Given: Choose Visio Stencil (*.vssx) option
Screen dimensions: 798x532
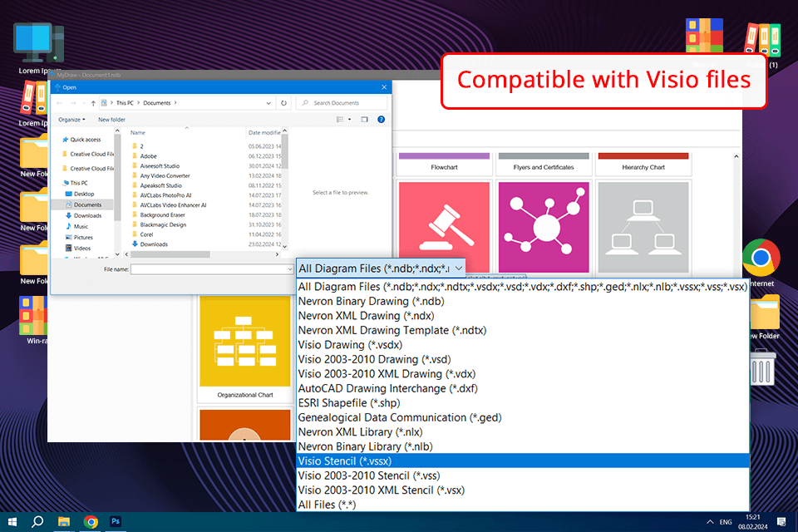Looking at the screenshot, I should [x=523, y=461].
